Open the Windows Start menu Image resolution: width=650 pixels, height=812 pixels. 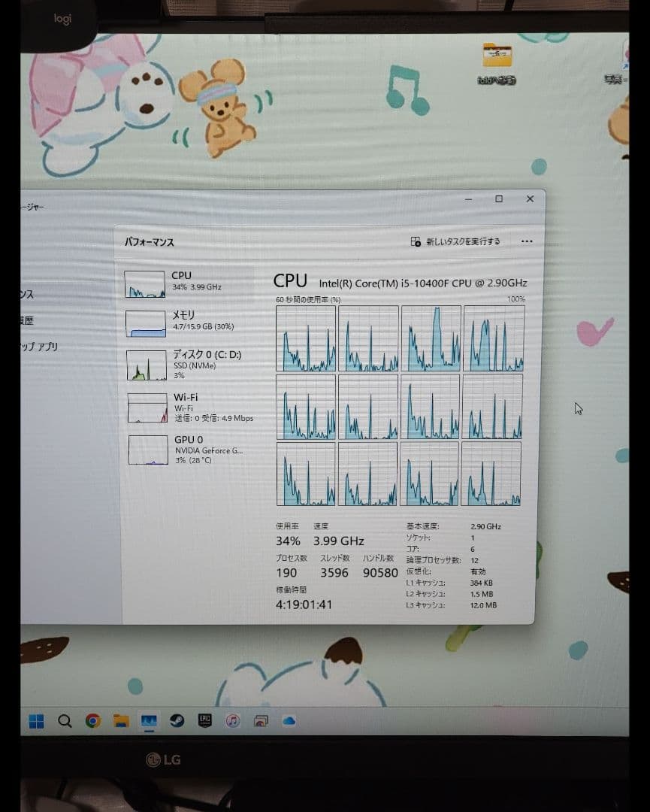click(x=36, y=721)
